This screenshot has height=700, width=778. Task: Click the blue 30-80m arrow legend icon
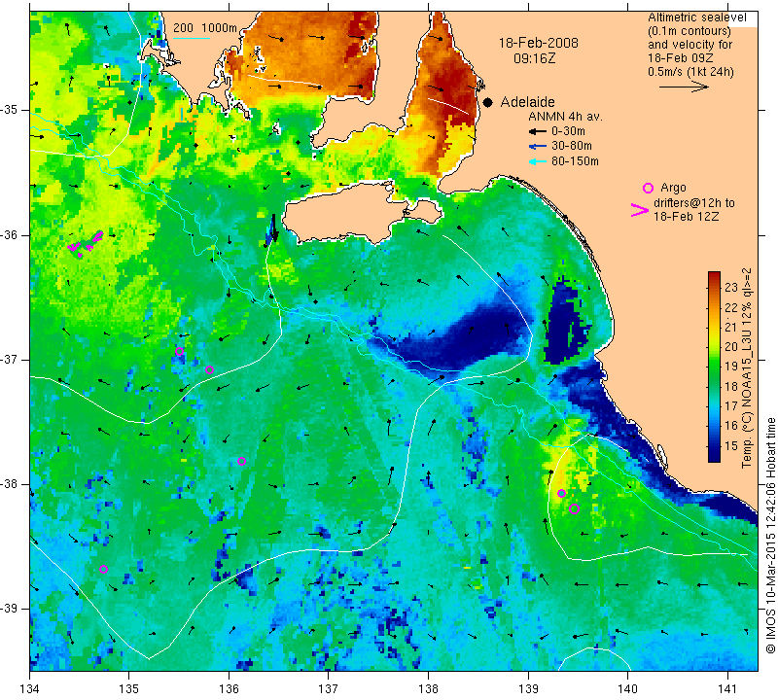coord(538,147)
